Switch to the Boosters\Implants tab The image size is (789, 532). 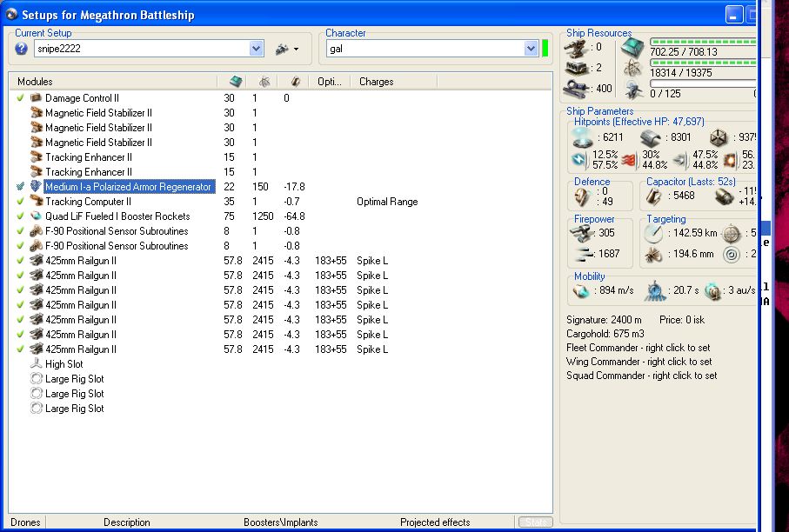click(280, 522)
